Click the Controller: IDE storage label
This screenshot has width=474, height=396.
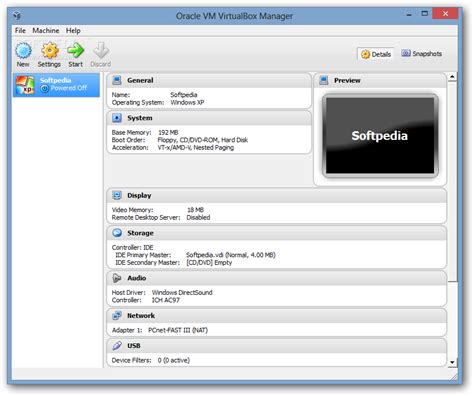pos(132,247)
